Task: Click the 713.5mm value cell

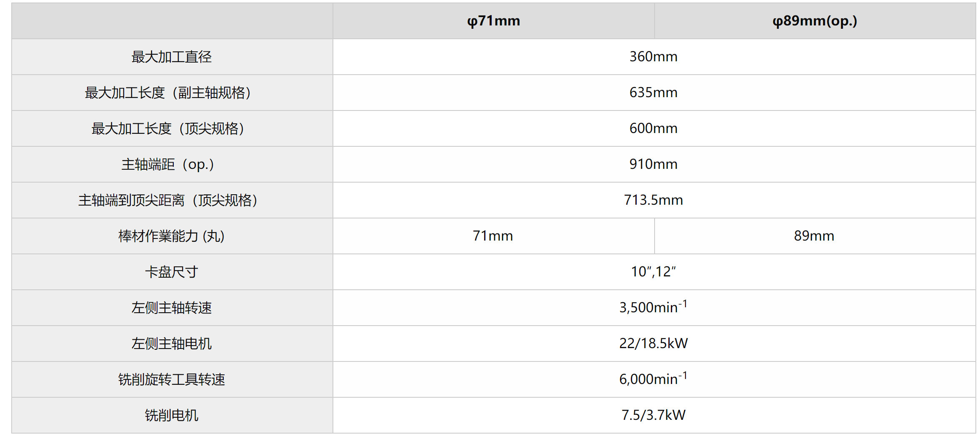Action: tap(653, 200)
